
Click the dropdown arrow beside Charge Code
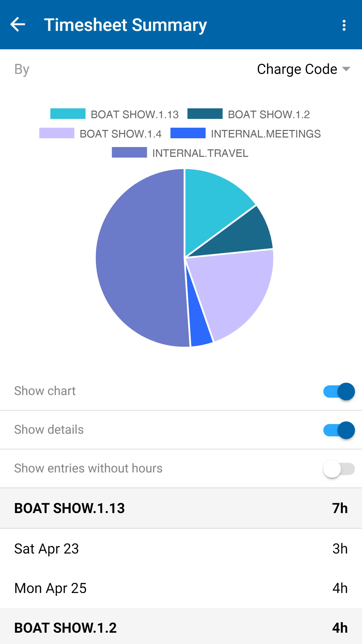[x=346, y=69]
